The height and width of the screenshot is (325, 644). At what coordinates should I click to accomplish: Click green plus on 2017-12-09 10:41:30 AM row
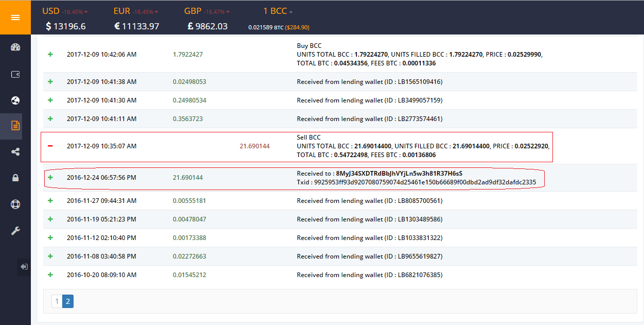(x=50, y=100)
